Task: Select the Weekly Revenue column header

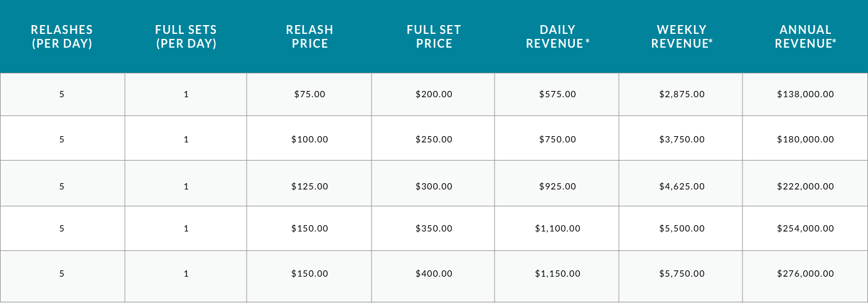Action: (x=682, y=36)
